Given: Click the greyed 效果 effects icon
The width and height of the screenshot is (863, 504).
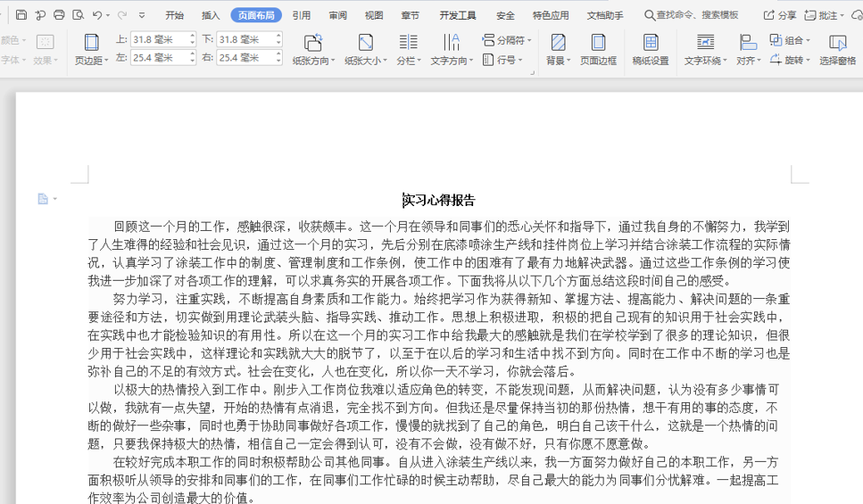Looking at the screenshot, I should [45, 41].
